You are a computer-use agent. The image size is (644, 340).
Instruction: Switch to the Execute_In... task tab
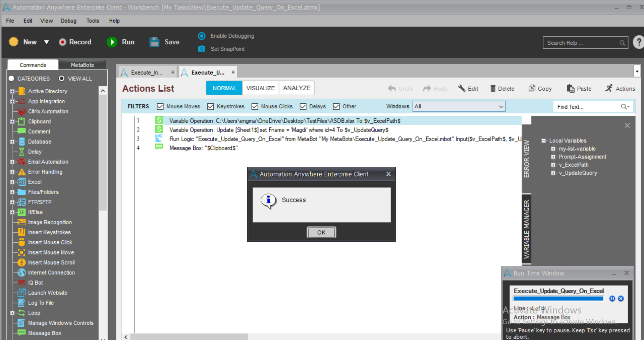click(x=147, y=72)
